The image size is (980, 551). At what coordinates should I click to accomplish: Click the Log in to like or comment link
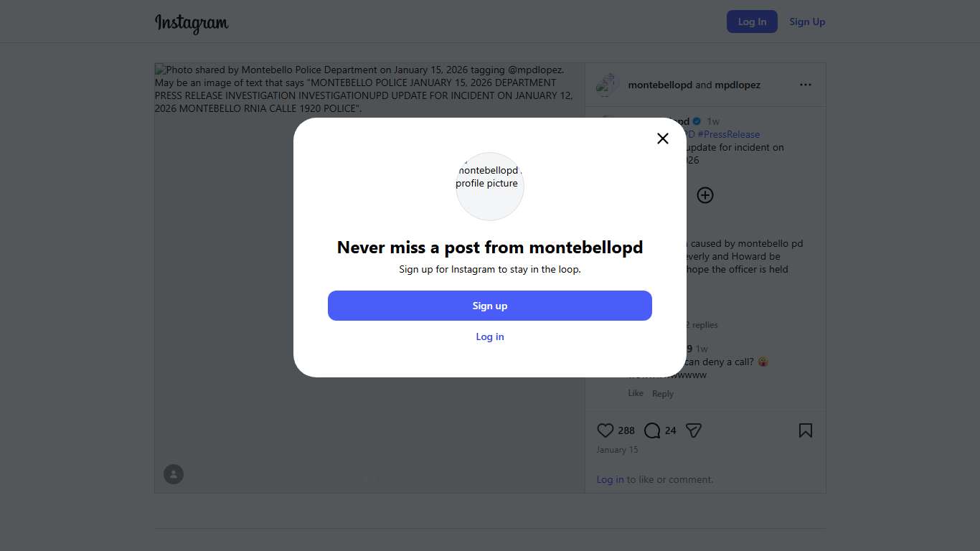pos(610,479)
